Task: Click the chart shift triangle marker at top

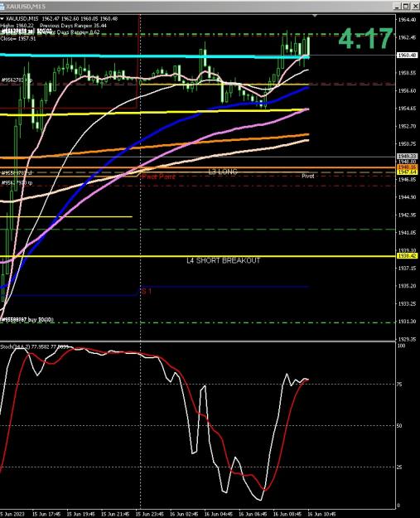Action: tap(315, 16)
